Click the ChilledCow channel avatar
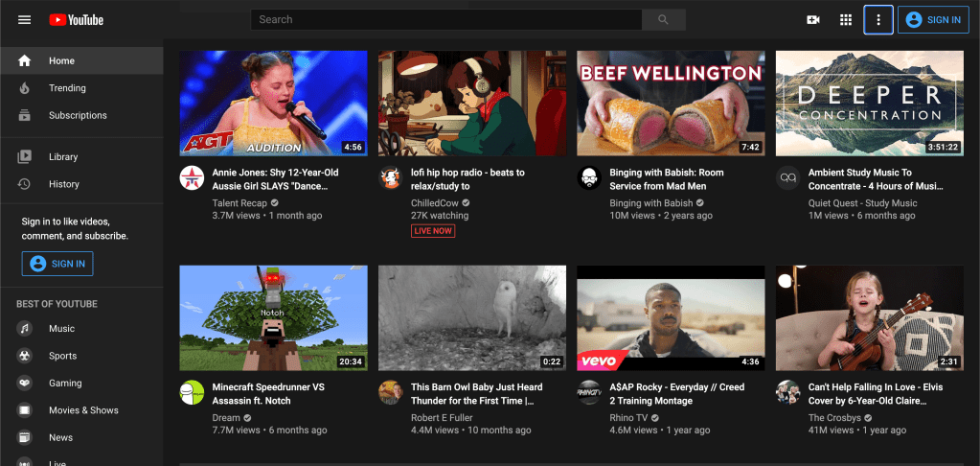 390,177
